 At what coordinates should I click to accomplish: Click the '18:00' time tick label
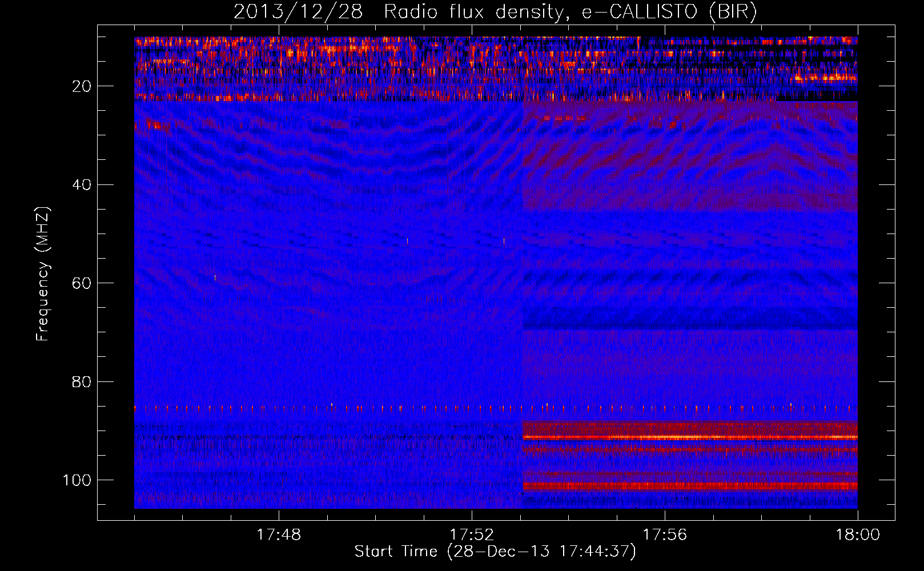(858, 535)
